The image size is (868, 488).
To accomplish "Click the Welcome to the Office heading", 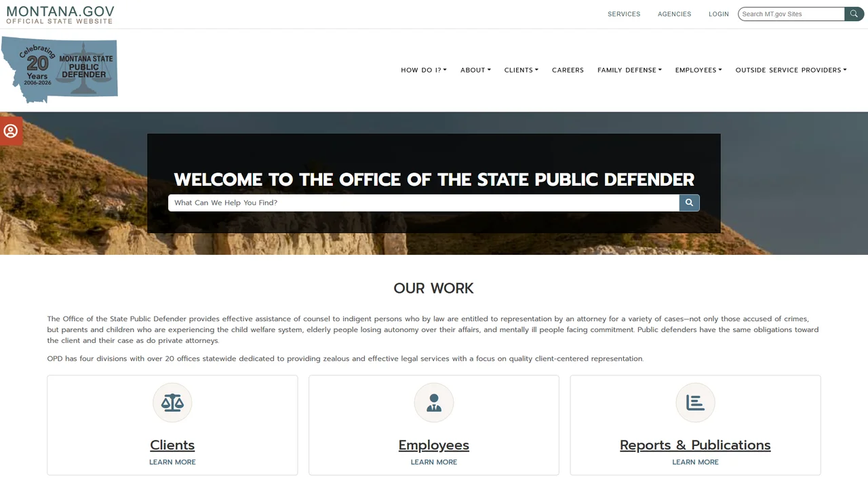I will click(x=434, y=180).
